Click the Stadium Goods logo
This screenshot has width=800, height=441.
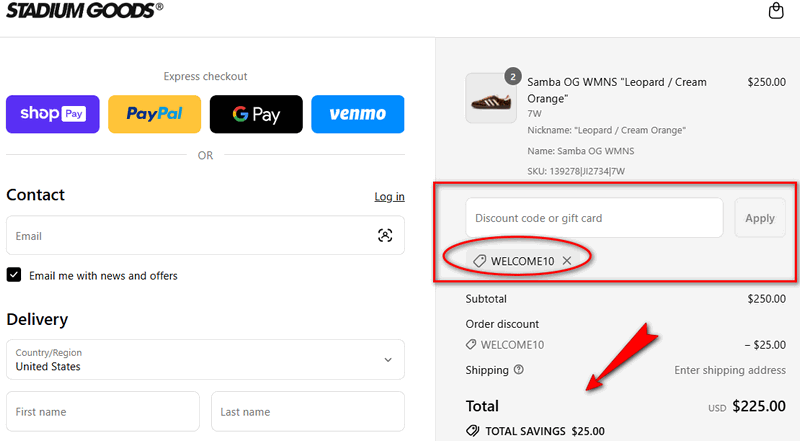click(x=84, y=9)
